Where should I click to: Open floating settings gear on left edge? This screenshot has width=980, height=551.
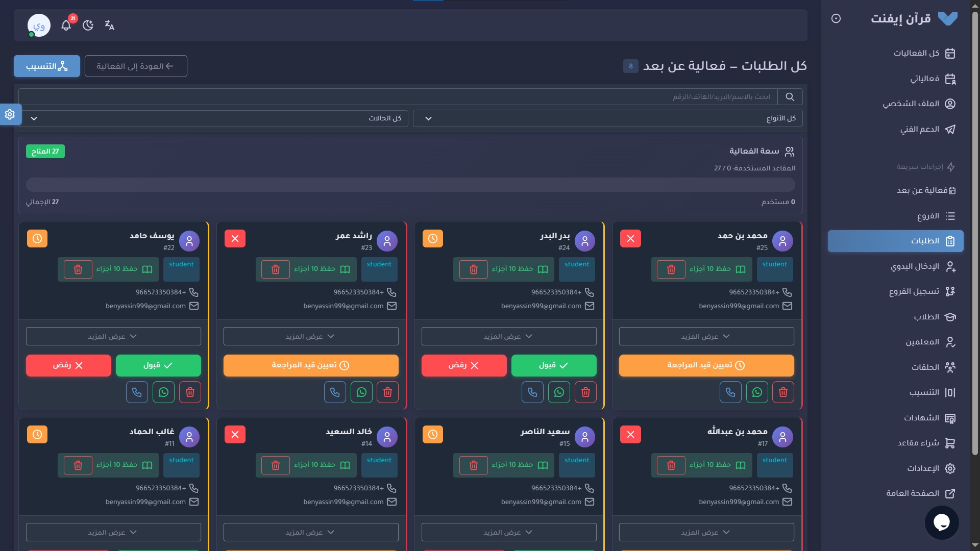(x=10, y=114)
